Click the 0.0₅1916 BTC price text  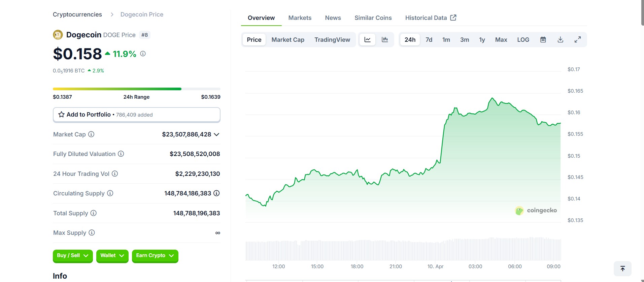[69, 71]
